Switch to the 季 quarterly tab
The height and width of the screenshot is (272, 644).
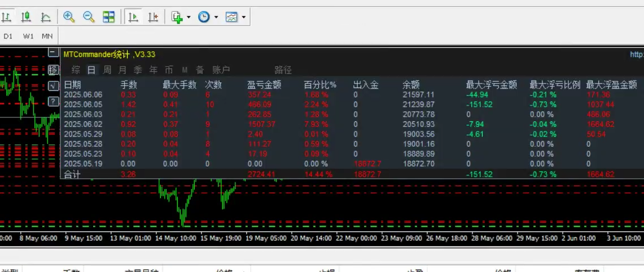138,70
